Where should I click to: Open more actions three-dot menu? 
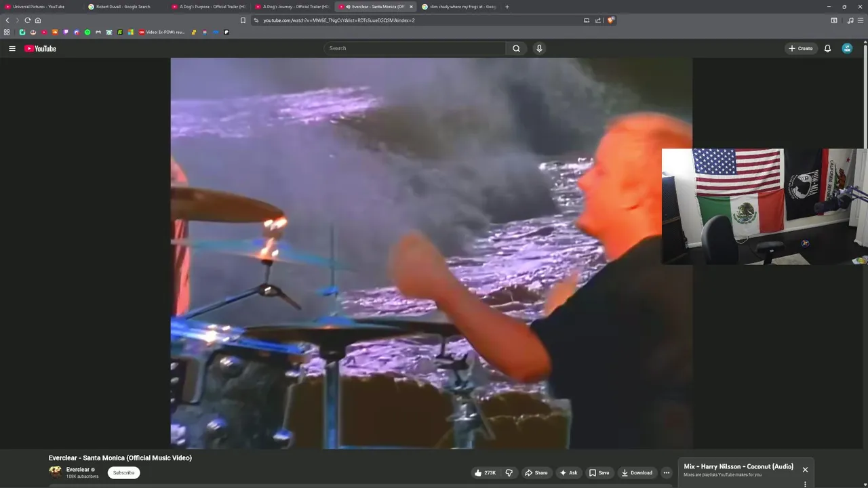pyautogui.click(x=667, y=472)
